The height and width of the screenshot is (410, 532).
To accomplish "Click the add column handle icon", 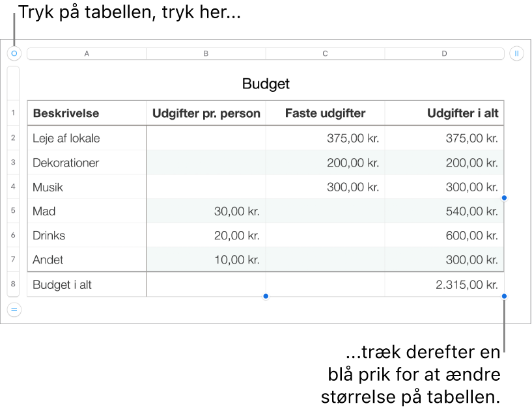I will pyautogui.click(x=516, y=53).
